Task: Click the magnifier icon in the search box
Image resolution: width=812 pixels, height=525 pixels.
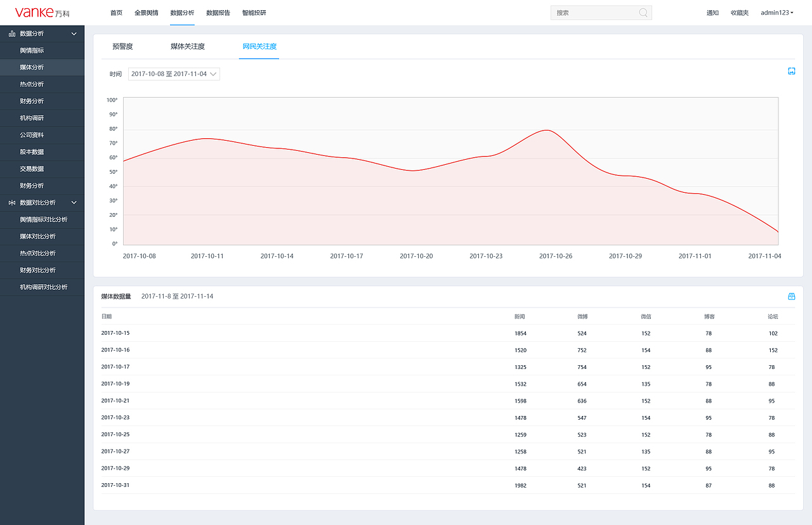Action: pyautogui.click(x=643, y=13)
